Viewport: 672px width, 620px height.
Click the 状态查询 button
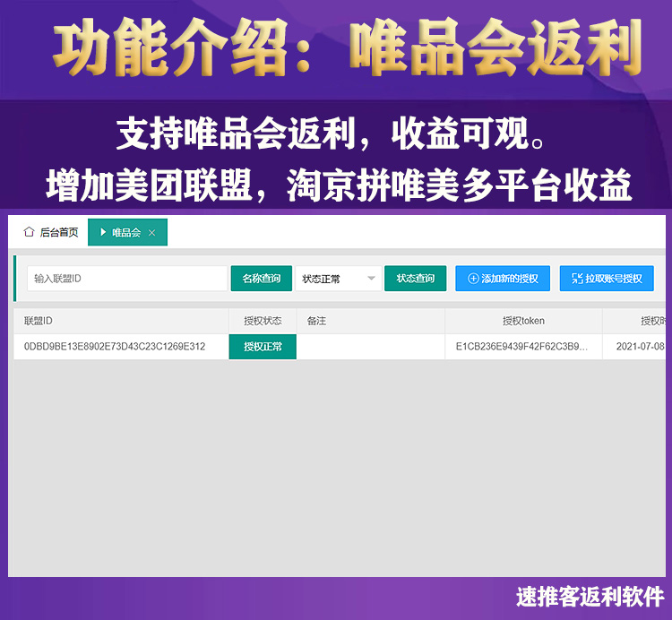tap(415, 279)
